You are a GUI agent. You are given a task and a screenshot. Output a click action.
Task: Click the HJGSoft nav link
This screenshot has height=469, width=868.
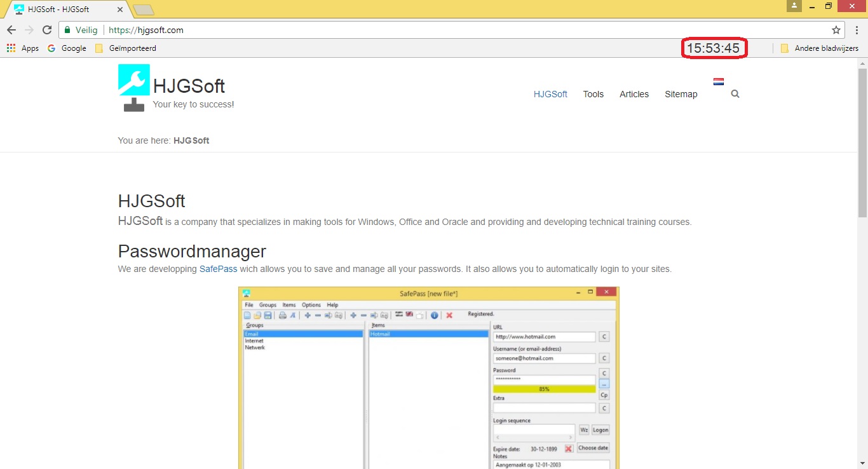(x=550, y=94)
